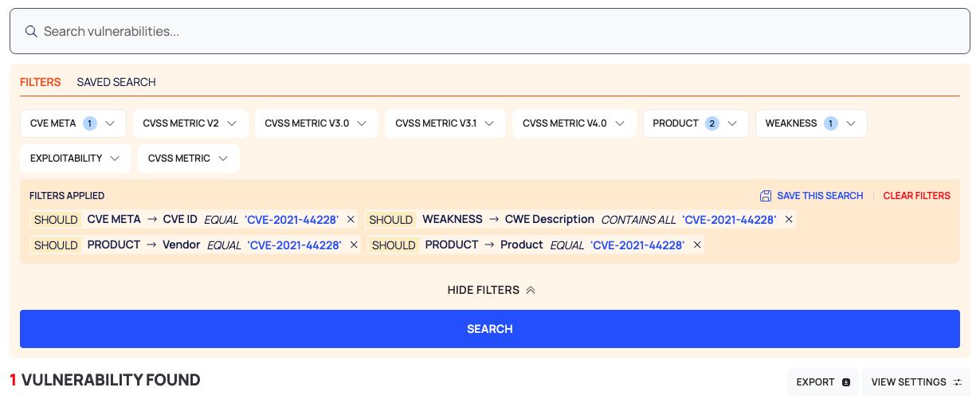Open VIEW SETTINGS
This screenshot has width=980, height=403.
tap(916, 382)
